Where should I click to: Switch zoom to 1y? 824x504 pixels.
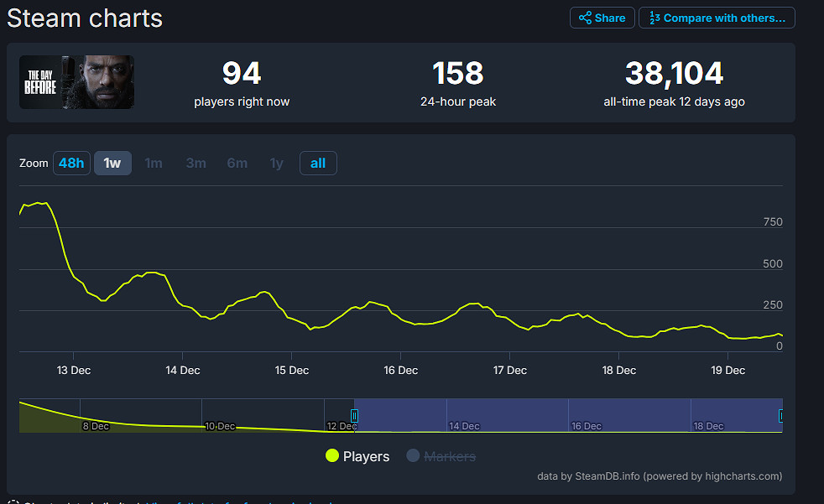point(276,163)
